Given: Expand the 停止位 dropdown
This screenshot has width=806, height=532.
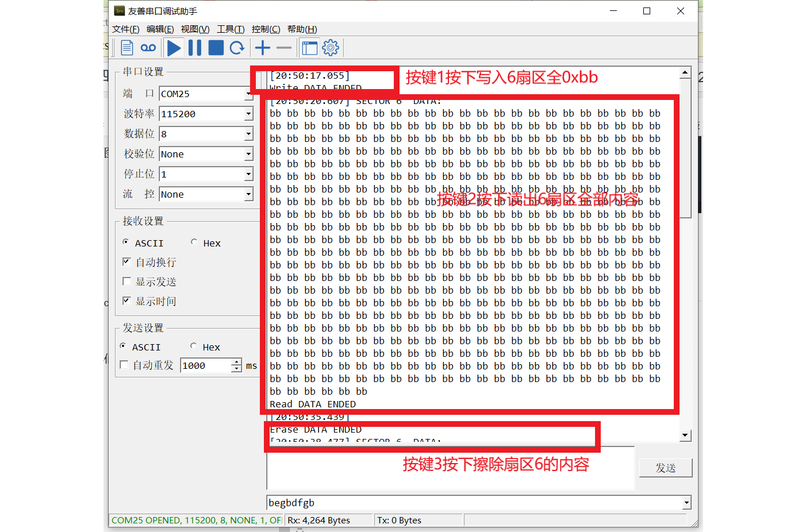Looking at the screenshot, I should pyautogui.click(x=248, y=174).
